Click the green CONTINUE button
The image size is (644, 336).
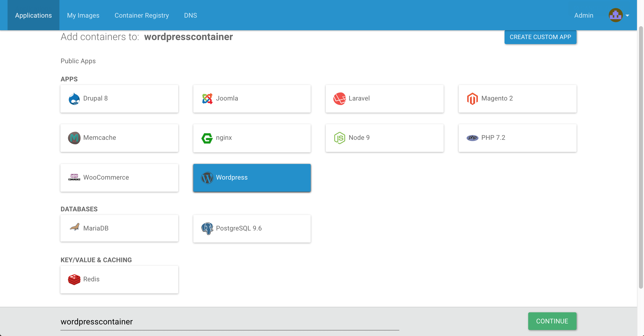pyautogui.click(x=552, y=321)
